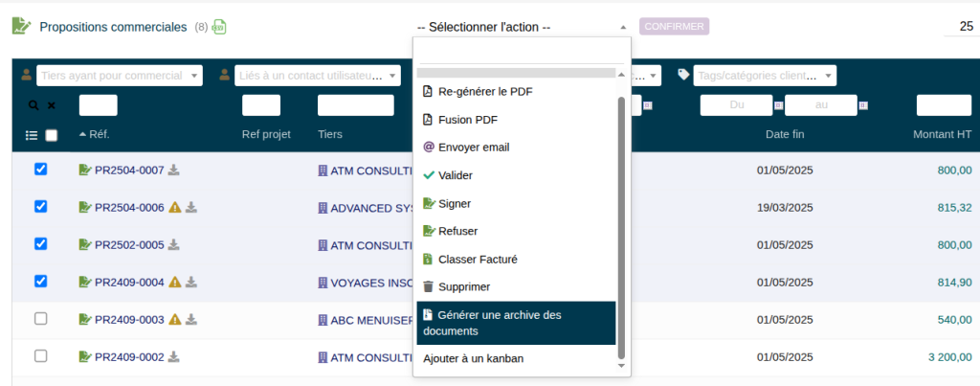Viewport: 980px width, 386px height.
Task: Toggle the select-all checkbox in the header
Action: coord(52,135)
